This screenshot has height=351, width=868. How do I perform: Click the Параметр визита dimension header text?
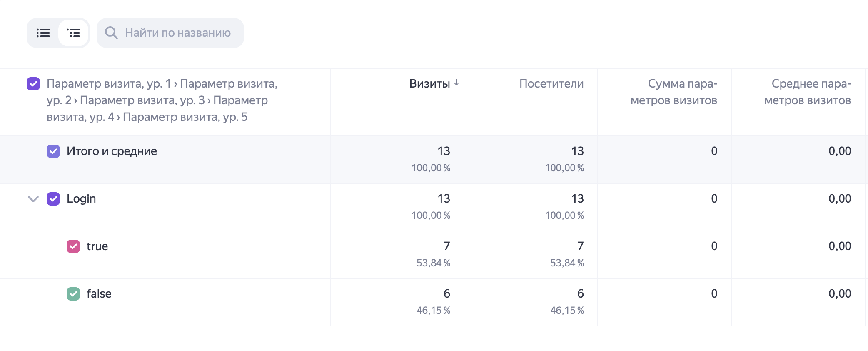click(162, 100)
